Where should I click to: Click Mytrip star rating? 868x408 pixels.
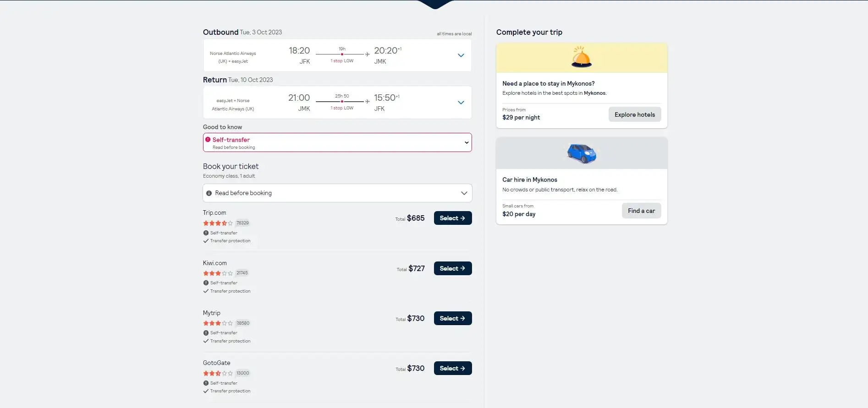coord(218,323)
